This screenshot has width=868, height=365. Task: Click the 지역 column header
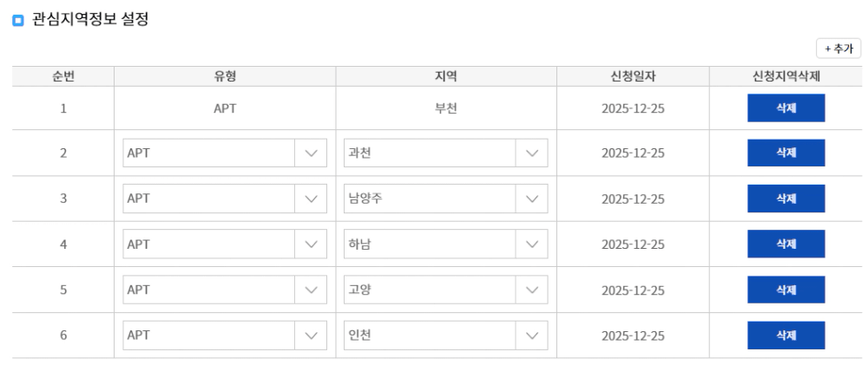pos(446,76)
